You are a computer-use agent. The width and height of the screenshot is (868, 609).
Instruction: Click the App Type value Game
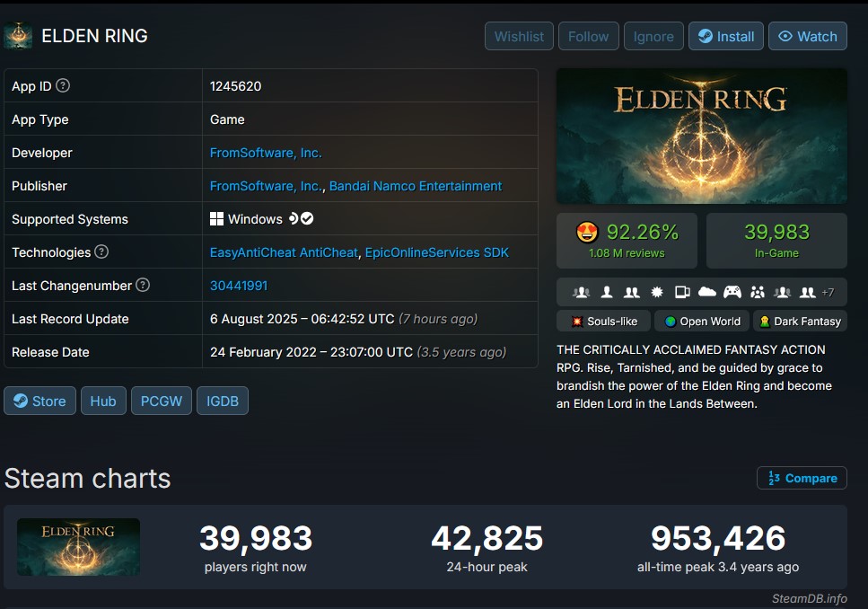(227, 119)
